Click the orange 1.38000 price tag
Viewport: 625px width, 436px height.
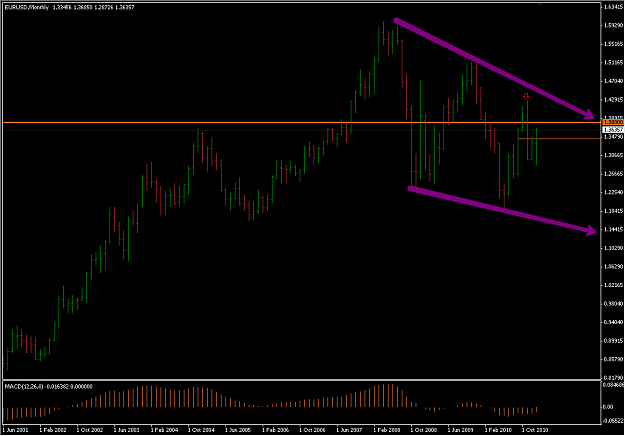[x=613, y=122]
